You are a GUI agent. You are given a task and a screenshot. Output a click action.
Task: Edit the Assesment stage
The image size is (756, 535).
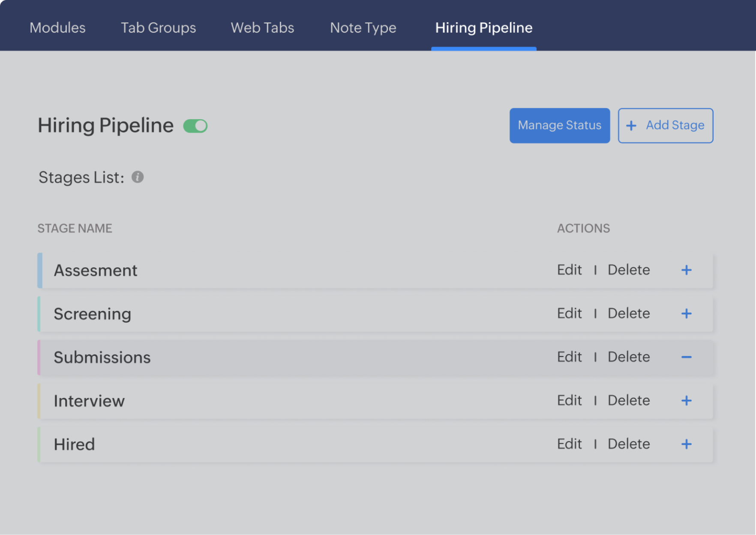pos(569,270)
